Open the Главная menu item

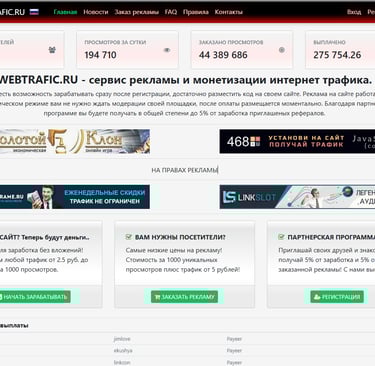65,12
